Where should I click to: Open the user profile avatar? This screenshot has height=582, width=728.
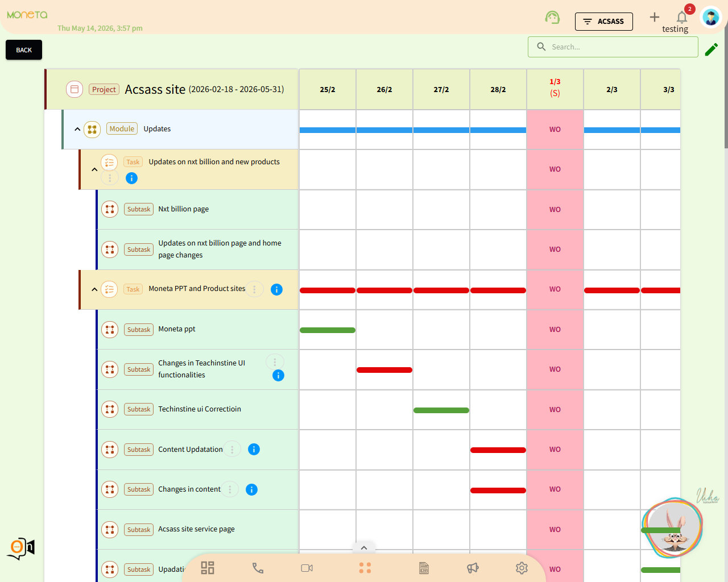click(x=711, y=17)
